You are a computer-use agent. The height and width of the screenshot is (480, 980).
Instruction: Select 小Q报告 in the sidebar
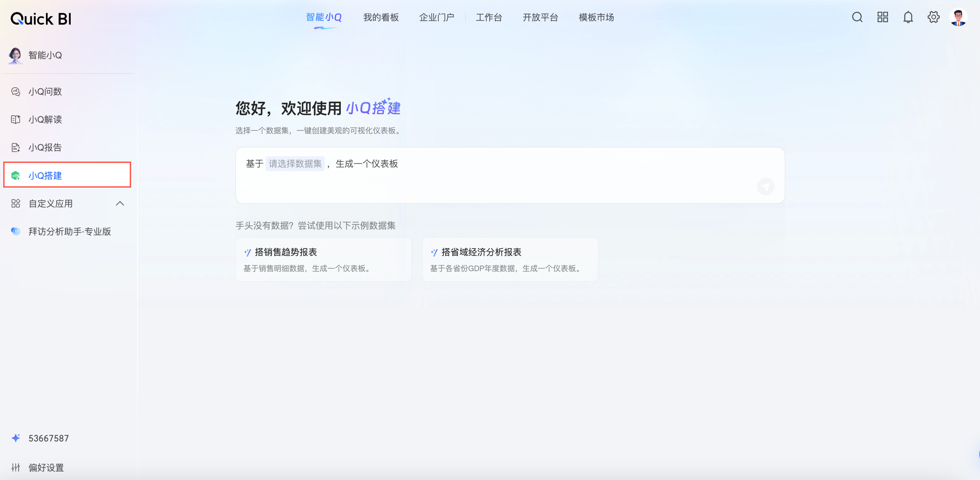coord(67,147)
